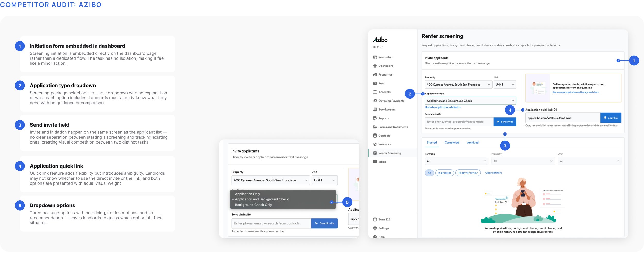Open See a sample application and background check
Viewport: 644px width, 276px height.
pos(575,92)
